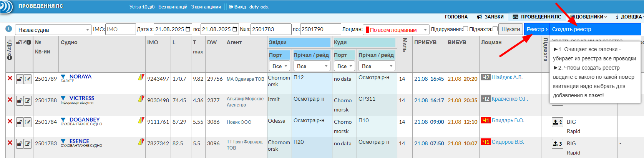Click the tug icon button numbered 3
This screenshot has height=158, width=644.
pos(557,144)
